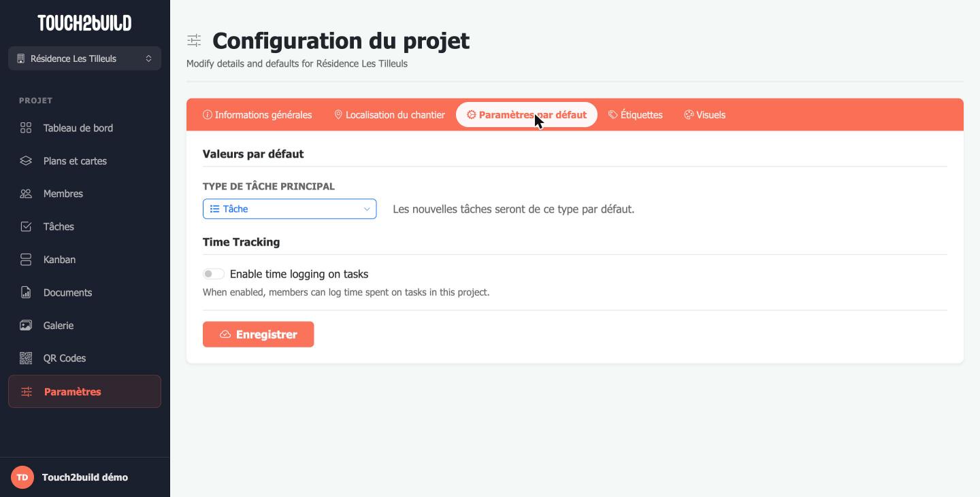This screenshot has width=980, height=497.
Task: Click the Plans et cartes layers icon
Action: pyautogui.click(x=26, y=161)
